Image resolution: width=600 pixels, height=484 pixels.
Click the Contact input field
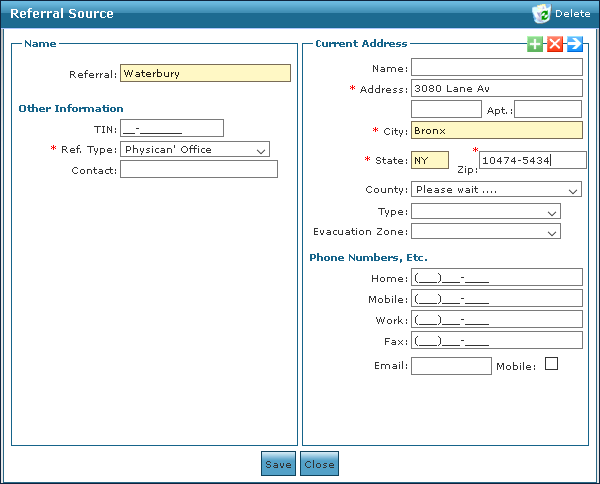tap(199, 169)
